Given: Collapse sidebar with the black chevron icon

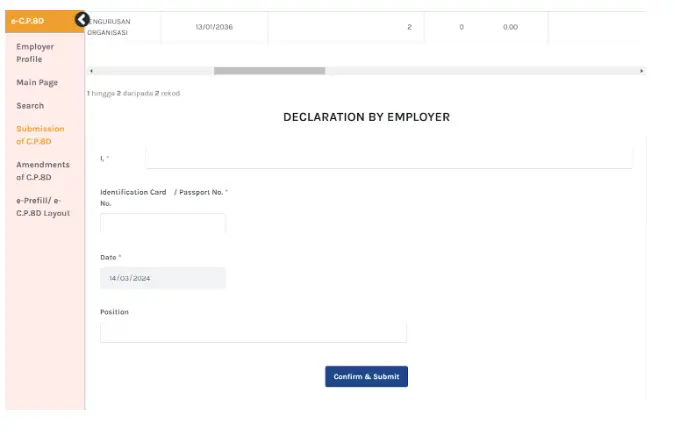Looking at the screenshot, I should [x=82, y=19].
